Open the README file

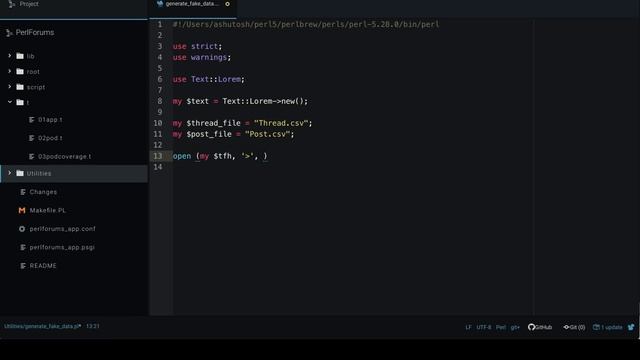[43, 266]
